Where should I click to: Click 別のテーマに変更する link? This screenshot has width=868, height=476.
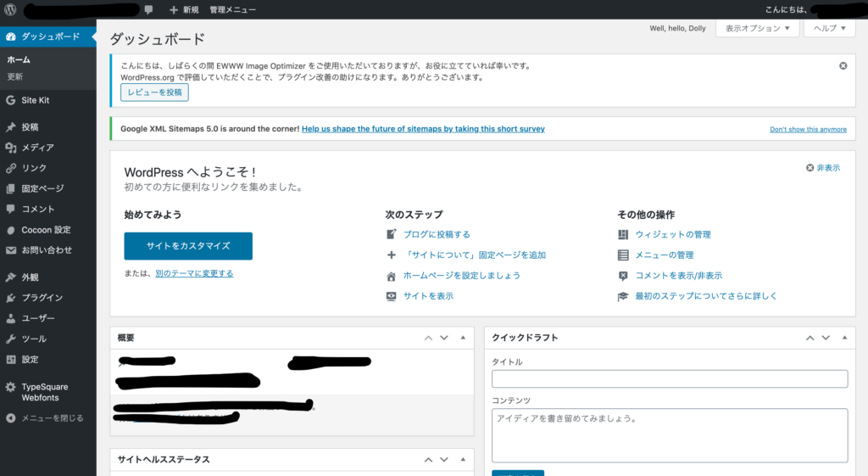pos(194,273)
